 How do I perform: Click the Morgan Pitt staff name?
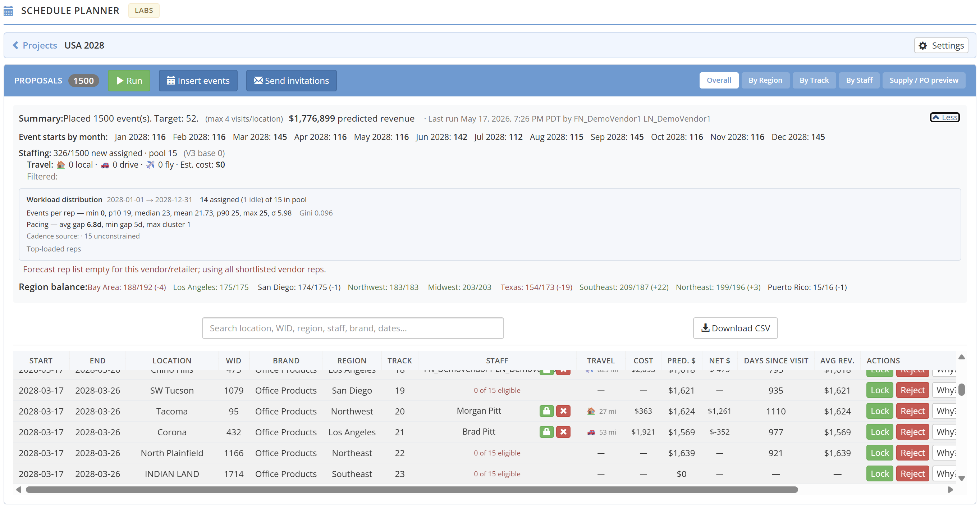click(478, 411)
